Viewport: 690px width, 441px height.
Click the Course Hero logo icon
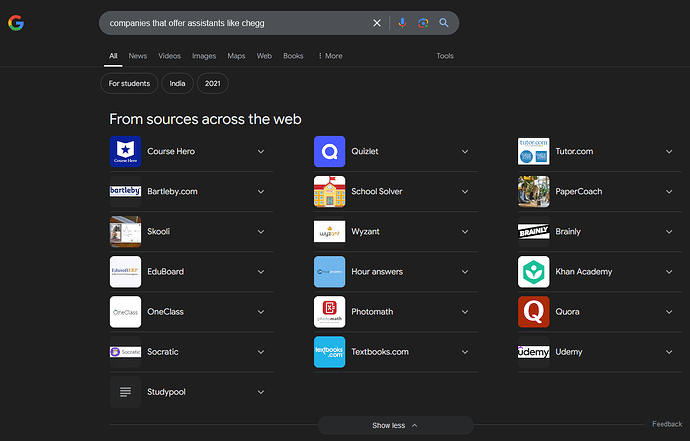125,152
